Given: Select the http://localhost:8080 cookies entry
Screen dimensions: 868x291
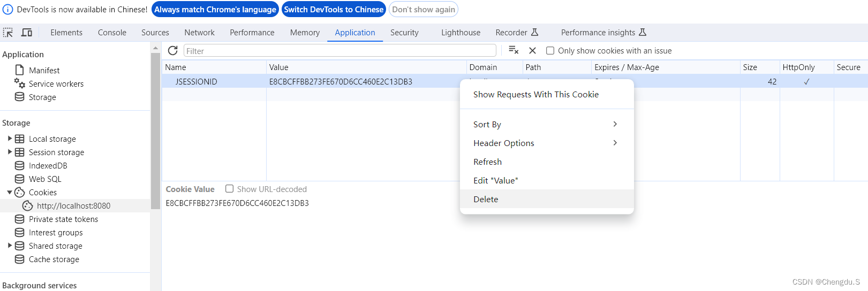Looking at the screenshot, I should pyautogui.click(x=75, y=205).
